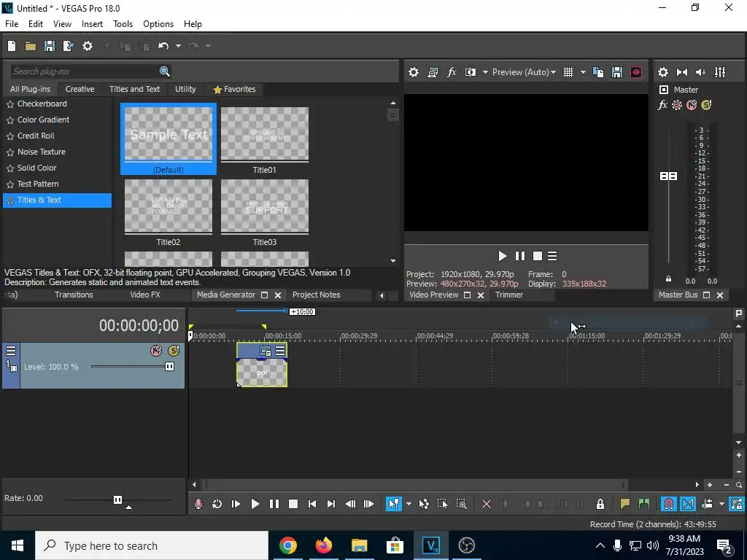This screenshot has width=747, height=560.
Task: Open the Preview (Auto) quality dropdown
Action: (524, 72)
